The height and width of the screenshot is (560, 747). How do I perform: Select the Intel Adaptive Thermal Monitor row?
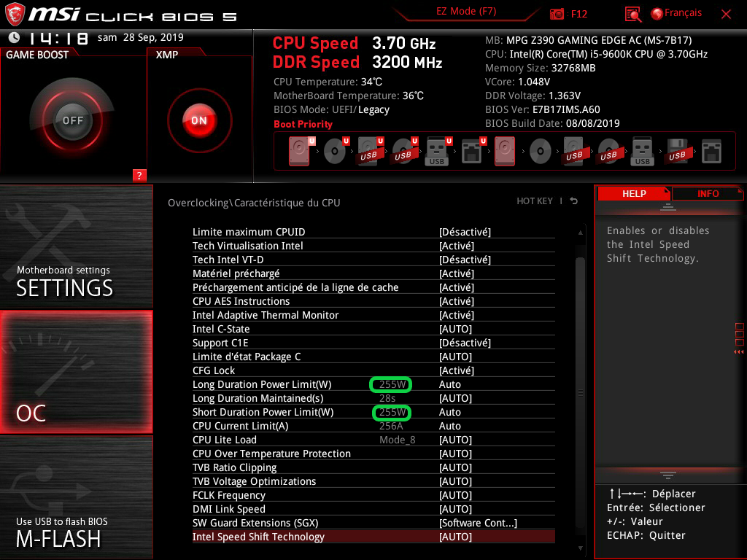(x=373, y=315)
